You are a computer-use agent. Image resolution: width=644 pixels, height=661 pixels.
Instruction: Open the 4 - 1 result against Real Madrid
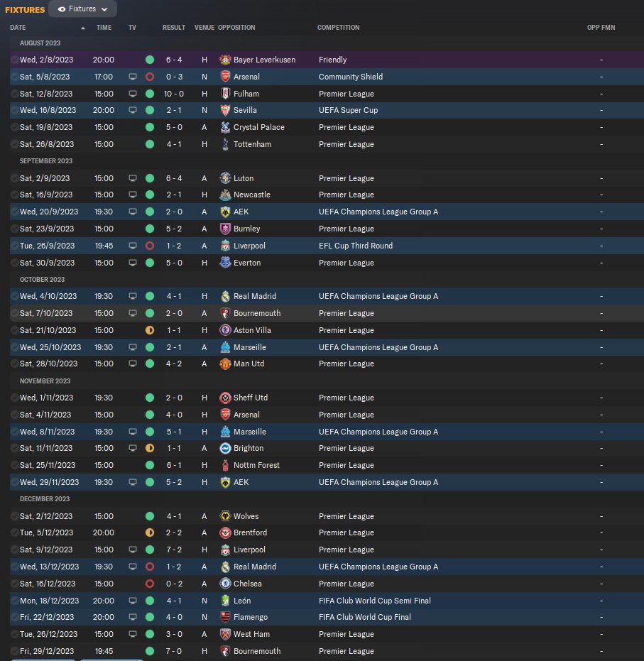(174, 296)
